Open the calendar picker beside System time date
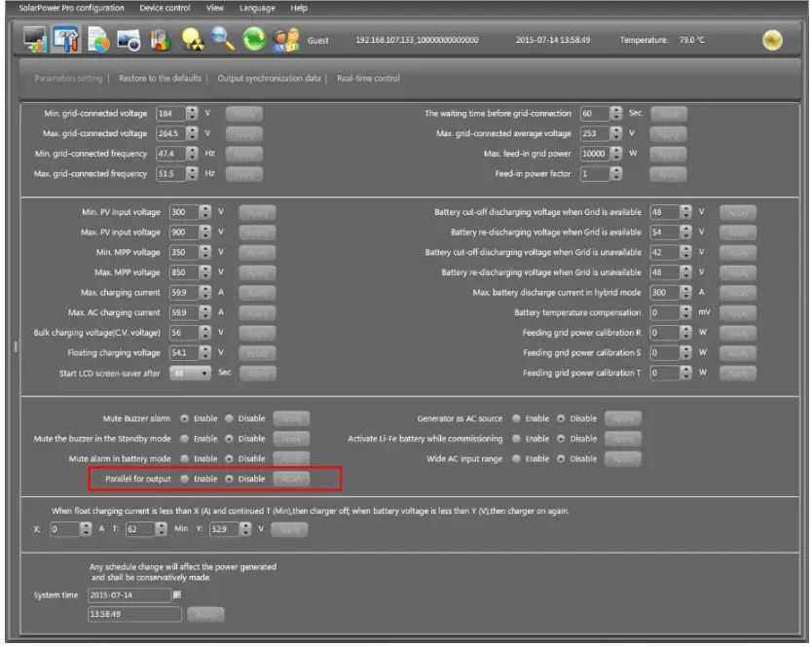 pyautogui.click(x=177, y=594)
